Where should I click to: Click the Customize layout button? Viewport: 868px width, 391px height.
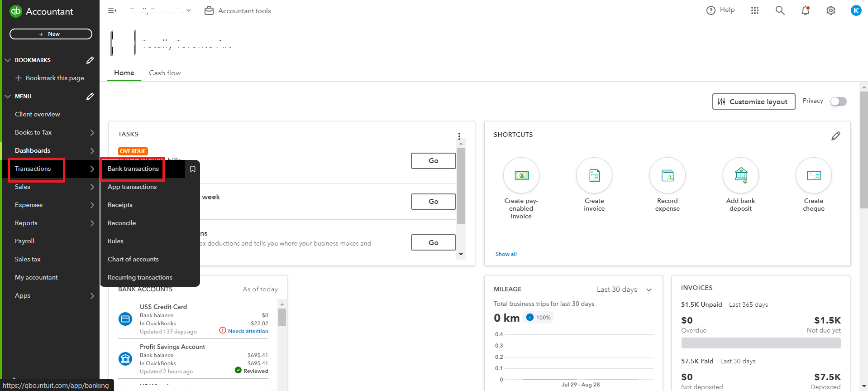coord(754,101)
